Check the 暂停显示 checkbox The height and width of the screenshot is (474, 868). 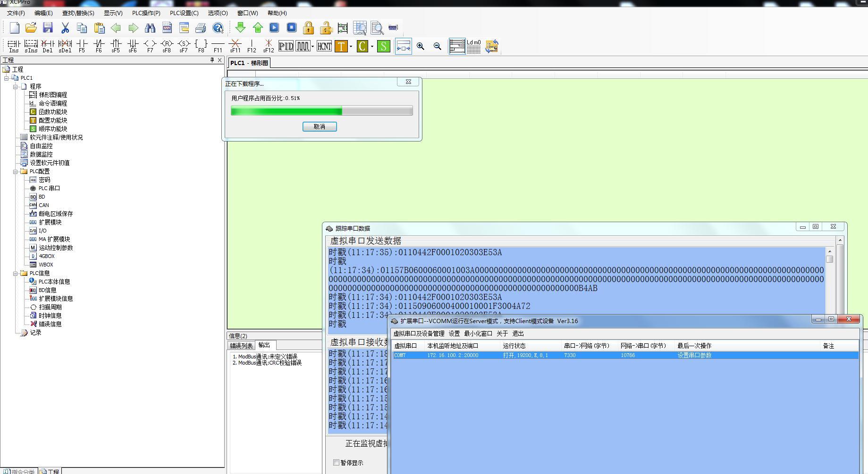[x=337, y=463]
